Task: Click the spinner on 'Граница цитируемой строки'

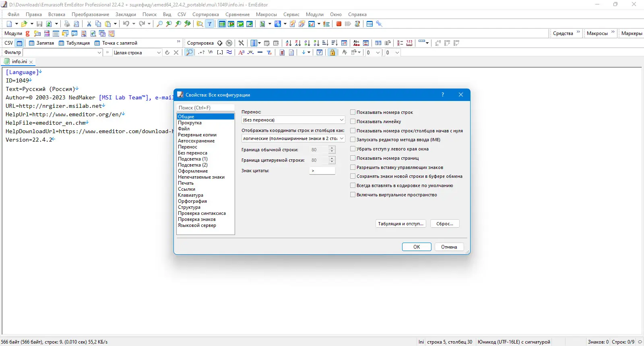Action: [x=332, y=160]
